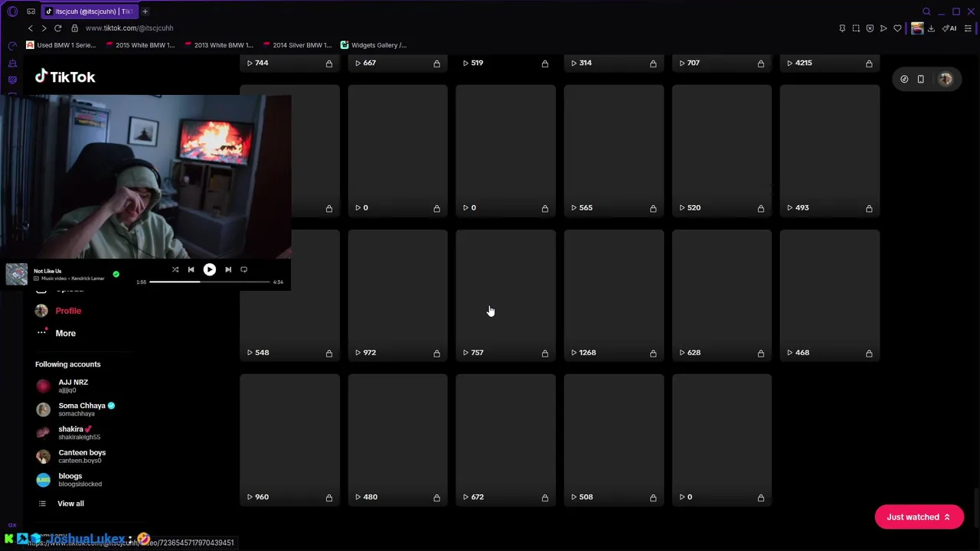The image size is (980, 551).
Task: Switch to the itscjcuh TikTok browser tab
Action: click(89, 11)
